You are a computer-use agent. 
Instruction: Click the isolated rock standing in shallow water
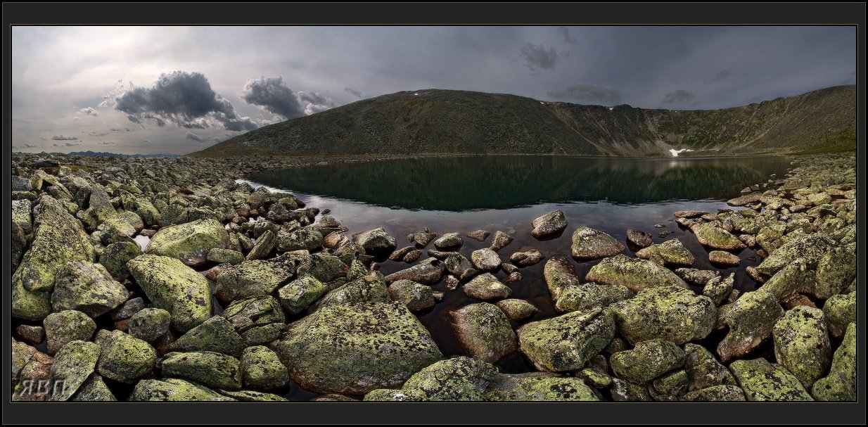click(549, 224)
